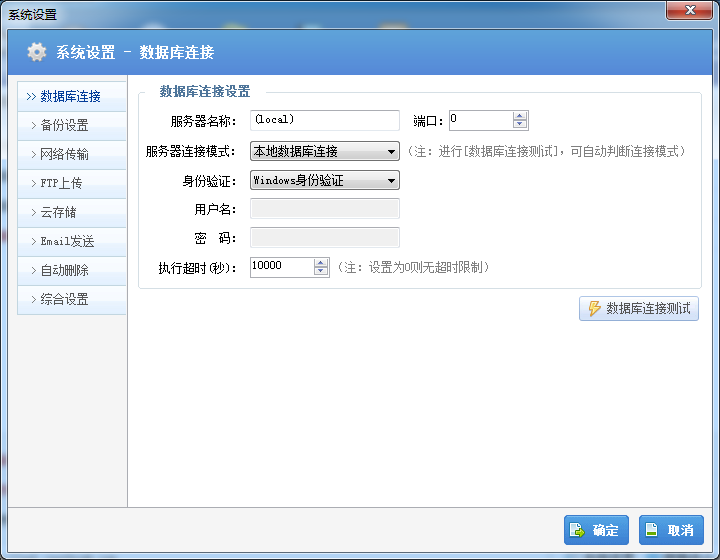Increase the 端口 value with up arrow
Viewport: 720px width, 560px height.
(519, 116)
